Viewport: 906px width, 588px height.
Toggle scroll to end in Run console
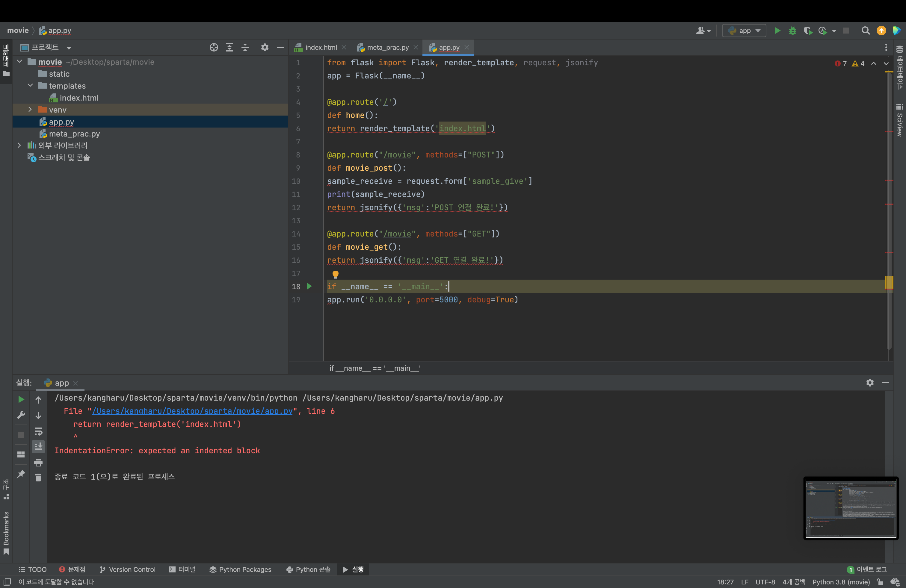pyautogui.click(x=38, y=446)
